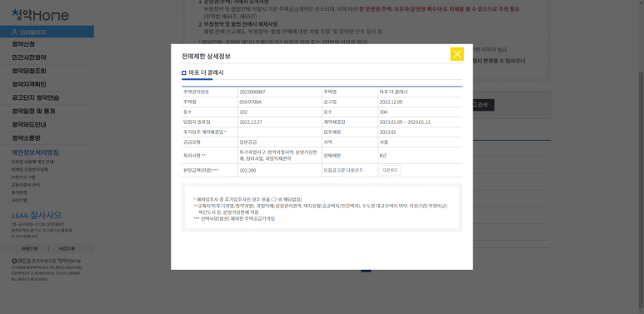This screenshot has width=644, height=314.
Task: Select the 공급유형 value 일반공급
Action: (x=248, y=142)
